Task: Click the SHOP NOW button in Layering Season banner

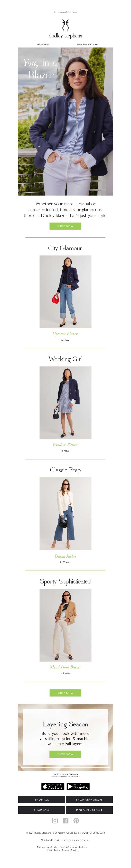Action: click(65, 754)
